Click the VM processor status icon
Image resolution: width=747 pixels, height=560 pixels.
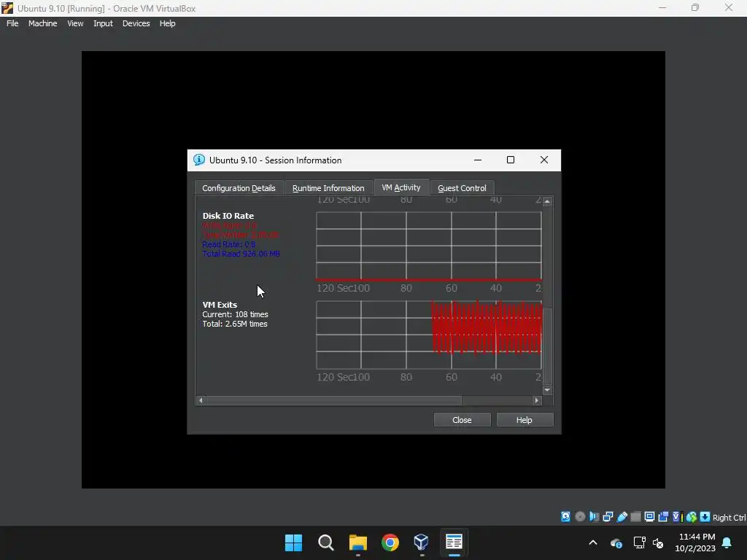click(677, 517)
